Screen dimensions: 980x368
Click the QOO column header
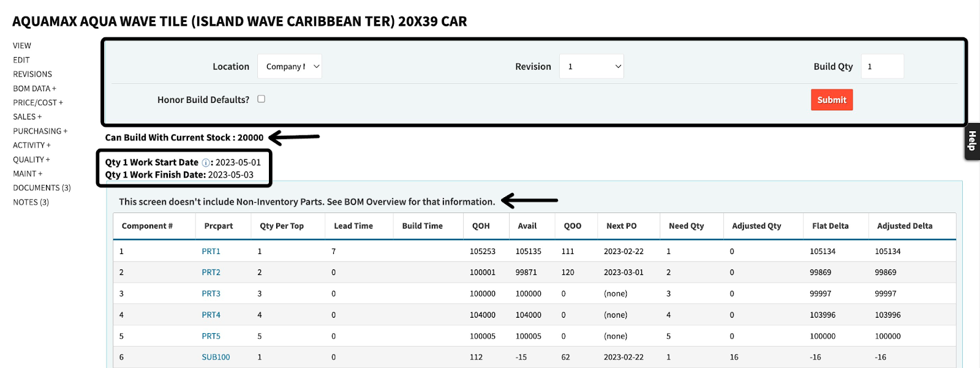tap(573, 226)
